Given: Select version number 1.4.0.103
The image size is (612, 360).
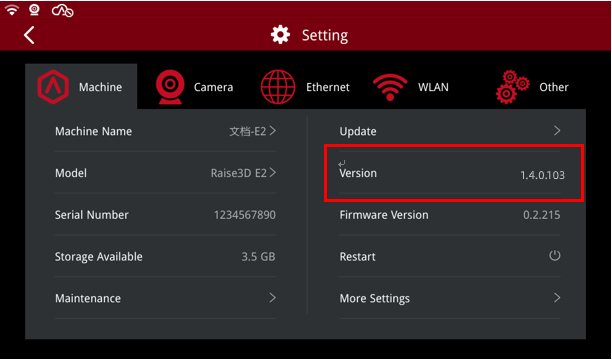Looking at the screenshot, I should 543,175.
